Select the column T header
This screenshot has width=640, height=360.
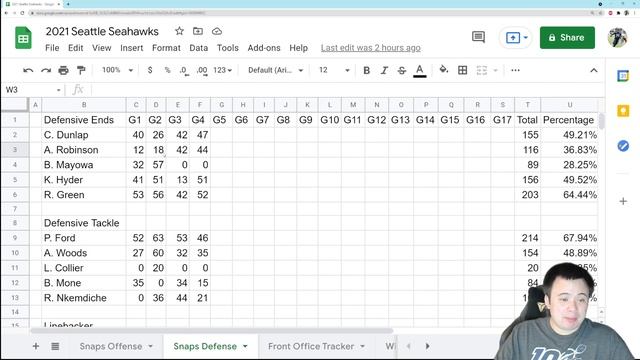[x=527, y=105]
